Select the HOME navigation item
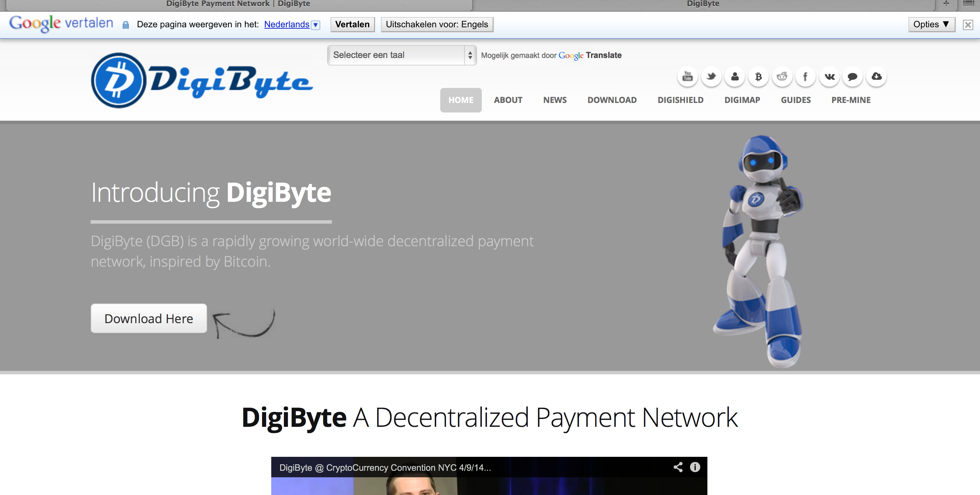The width and height of the screenshot is (980, 495). tap(461, 100)
